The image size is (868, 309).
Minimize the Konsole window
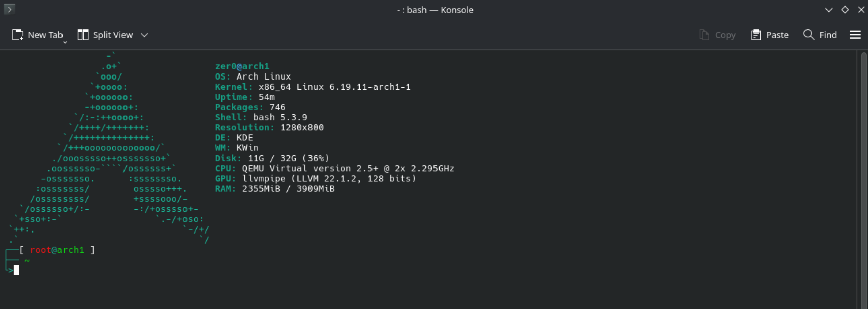click(829, 10)
